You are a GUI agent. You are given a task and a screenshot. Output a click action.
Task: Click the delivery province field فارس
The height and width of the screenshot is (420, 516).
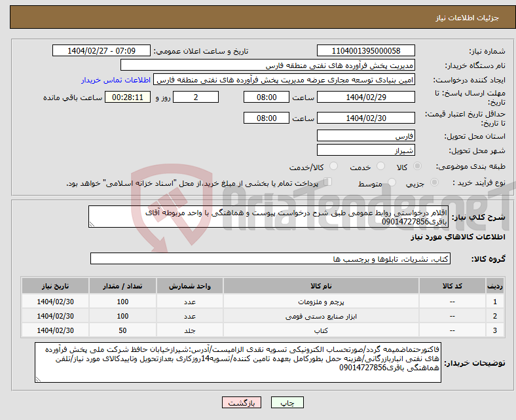coord(365,135)
